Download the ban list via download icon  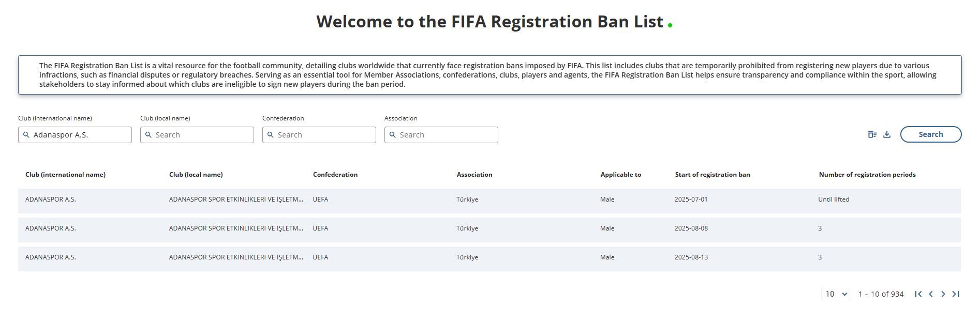887,134
